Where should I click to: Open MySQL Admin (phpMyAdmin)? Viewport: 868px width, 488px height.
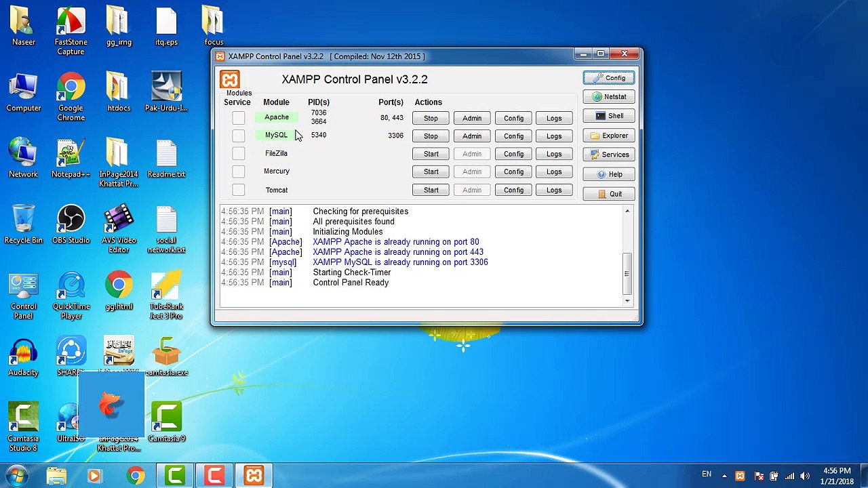(x=472, y=136)
